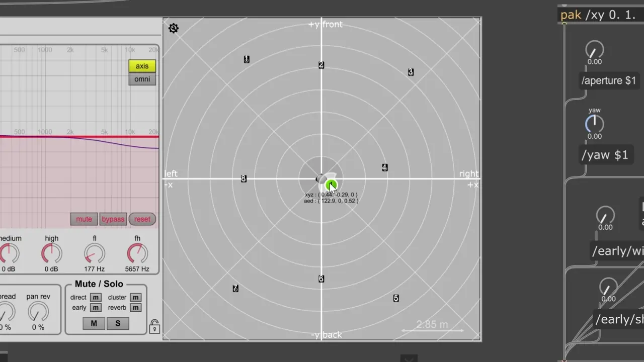Click the /yaw $1 message box
This screenshot has width=644, height=362.
(x=605, y=155)
